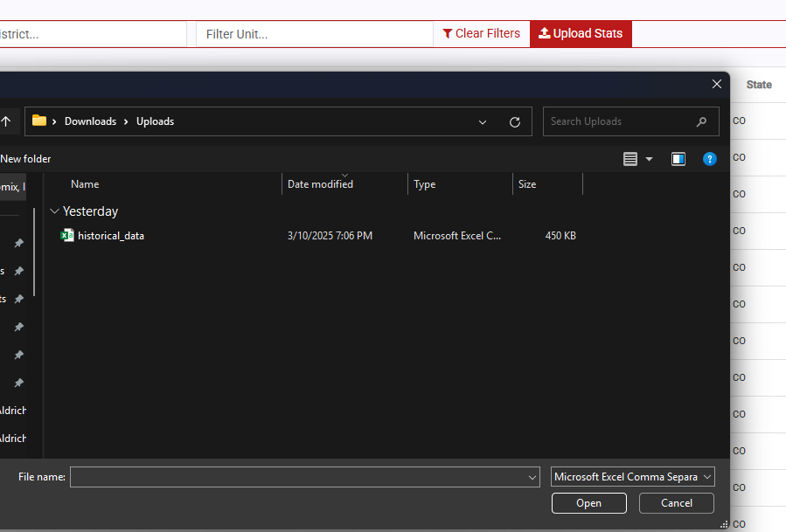Click the search magnifier icon
The height and width of the screenshot is (532, 786).
point(701,121)
